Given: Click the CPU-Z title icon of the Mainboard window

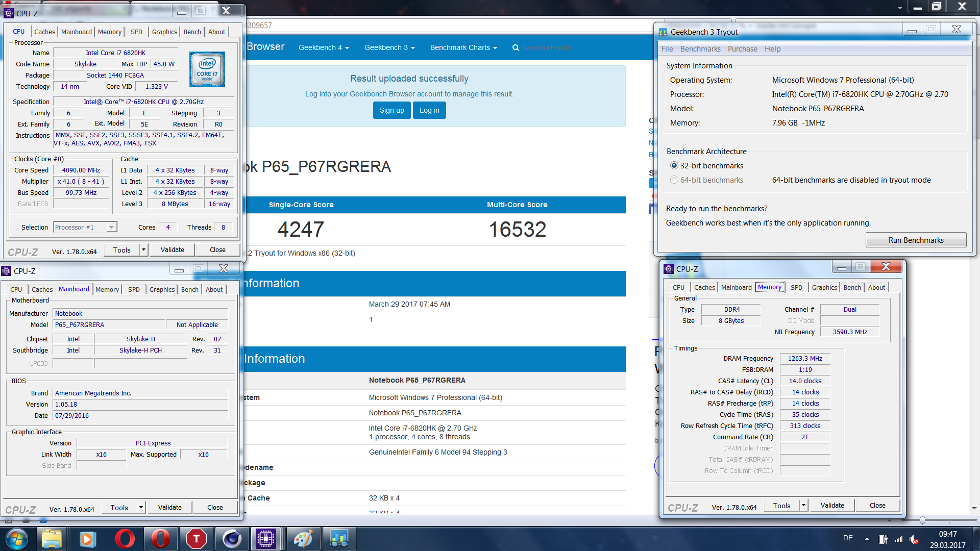Looking at the screenshot, I should [6, 271].
